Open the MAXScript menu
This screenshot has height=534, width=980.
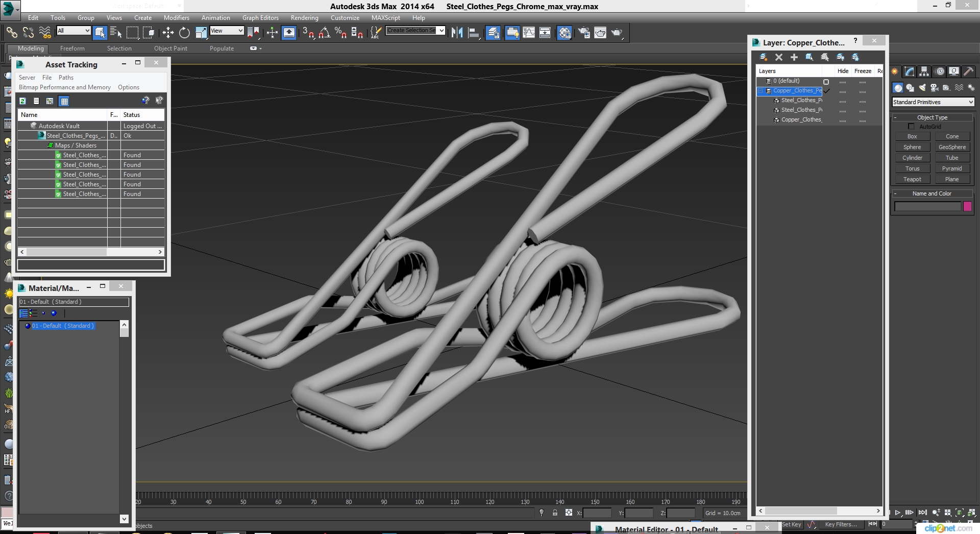click(385, 17)
